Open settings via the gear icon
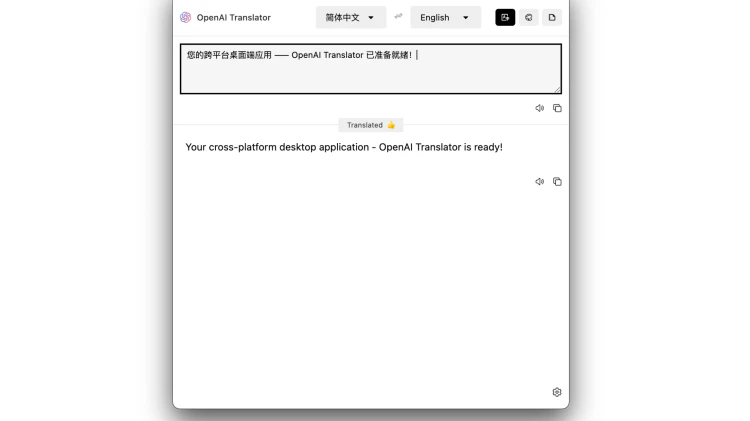Viewport: 750px width, 421px height. point(557,392)
